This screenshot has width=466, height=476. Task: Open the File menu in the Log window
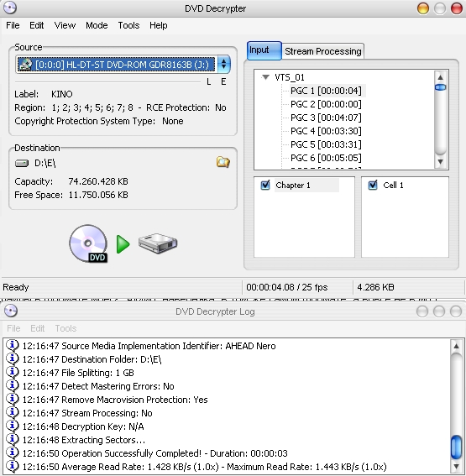pos(13,328)
